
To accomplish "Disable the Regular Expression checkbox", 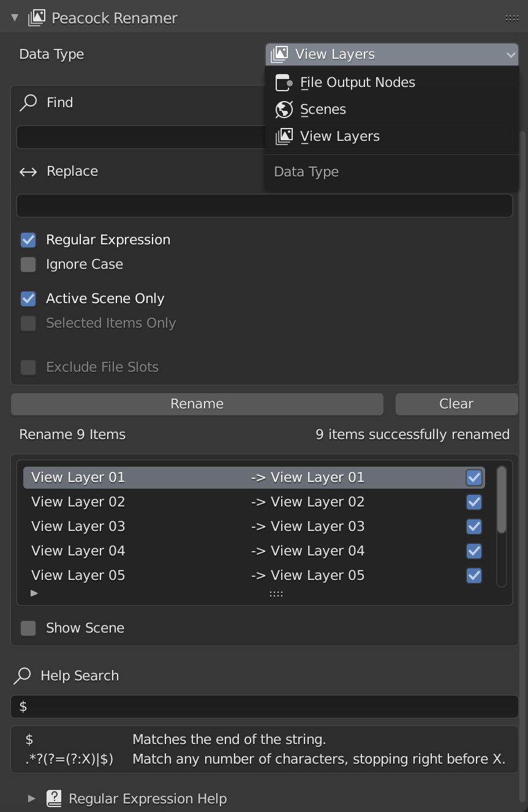I will coord(28,240).
